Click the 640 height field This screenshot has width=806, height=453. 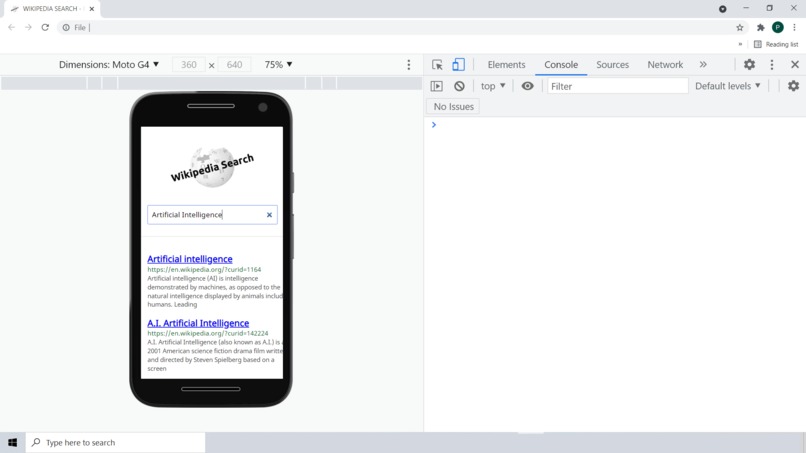point(234,65)
